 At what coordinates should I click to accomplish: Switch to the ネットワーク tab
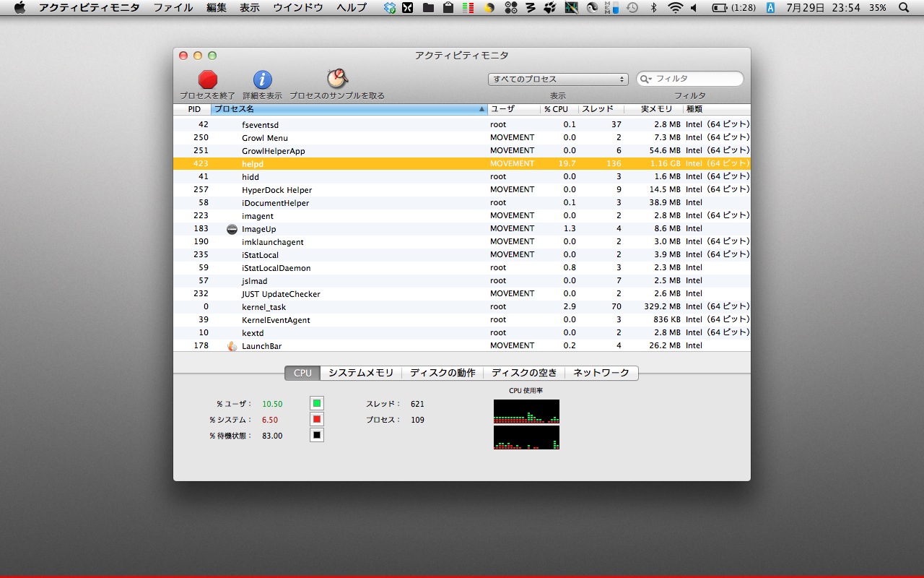click(x=601, y=373)
